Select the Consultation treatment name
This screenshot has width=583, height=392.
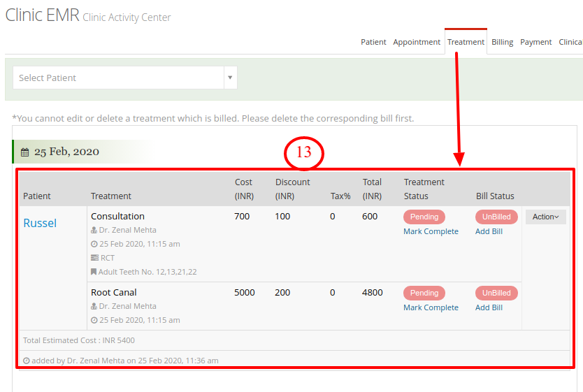point(117,216)
